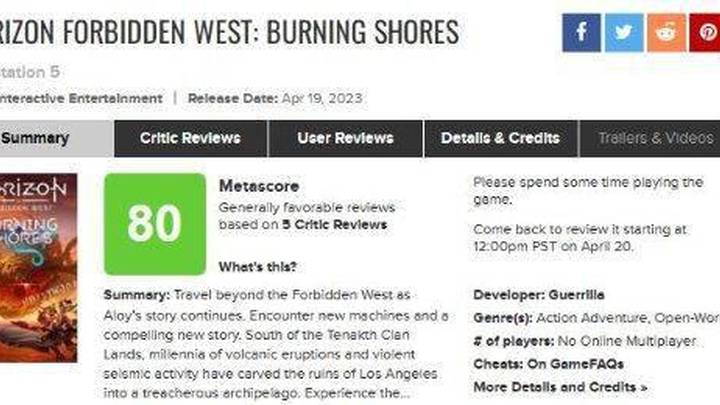Viewport: 720px width, 405px height.
Task: Open the 5 Critic Reviews link
Action: [335, 225]
